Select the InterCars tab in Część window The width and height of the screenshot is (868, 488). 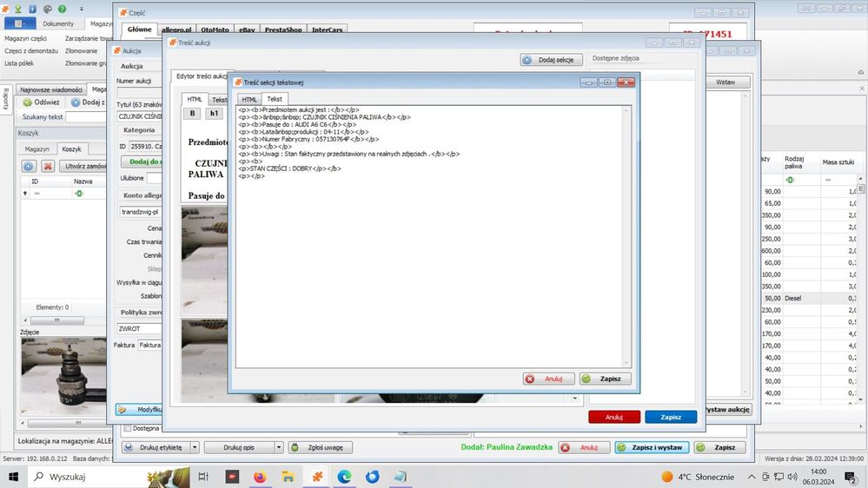coord(328,30)
